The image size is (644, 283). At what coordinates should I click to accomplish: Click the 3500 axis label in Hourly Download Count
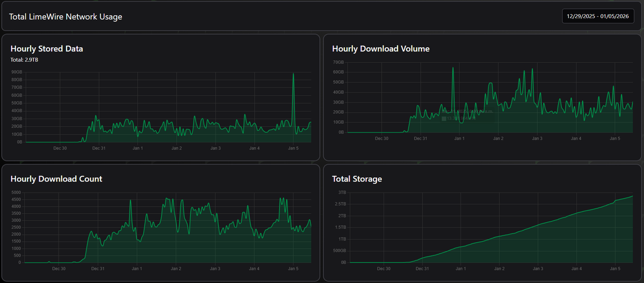[x=16, y=213]
